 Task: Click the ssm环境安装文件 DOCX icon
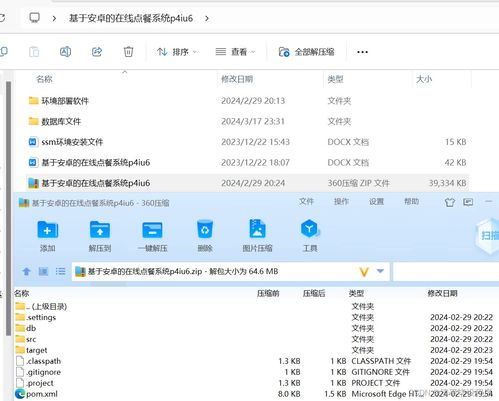point(33,142)
